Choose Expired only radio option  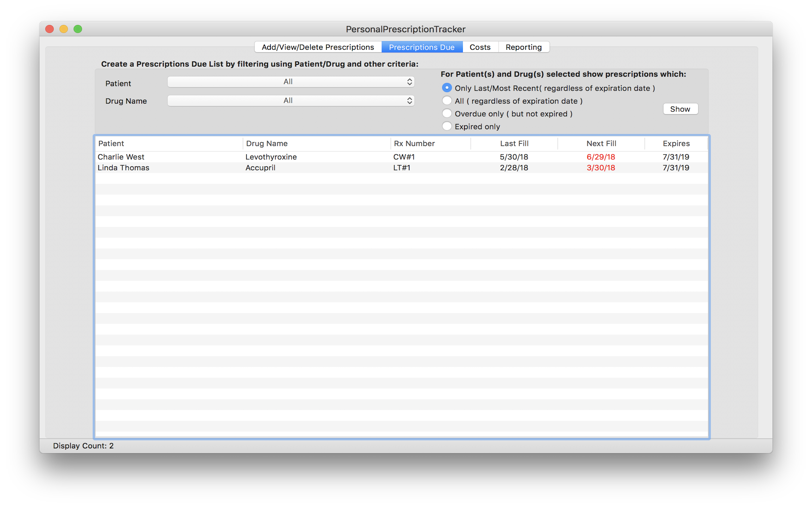pyautogui.click(x=447, y=126)
